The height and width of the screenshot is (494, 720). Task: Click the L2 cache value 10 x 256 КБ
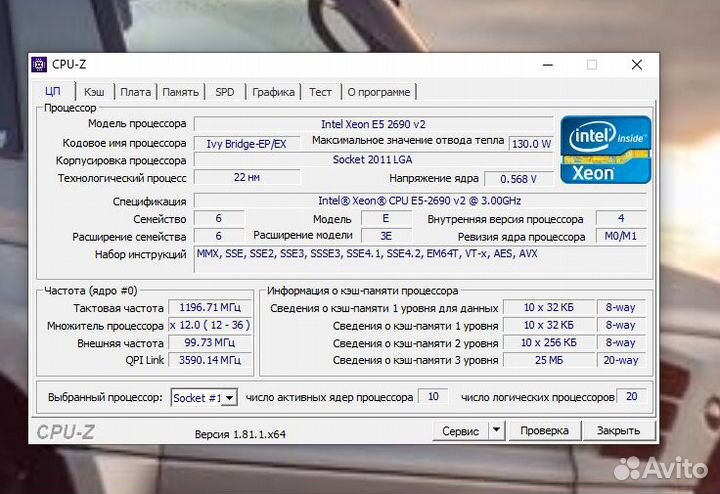pos(549,342)
